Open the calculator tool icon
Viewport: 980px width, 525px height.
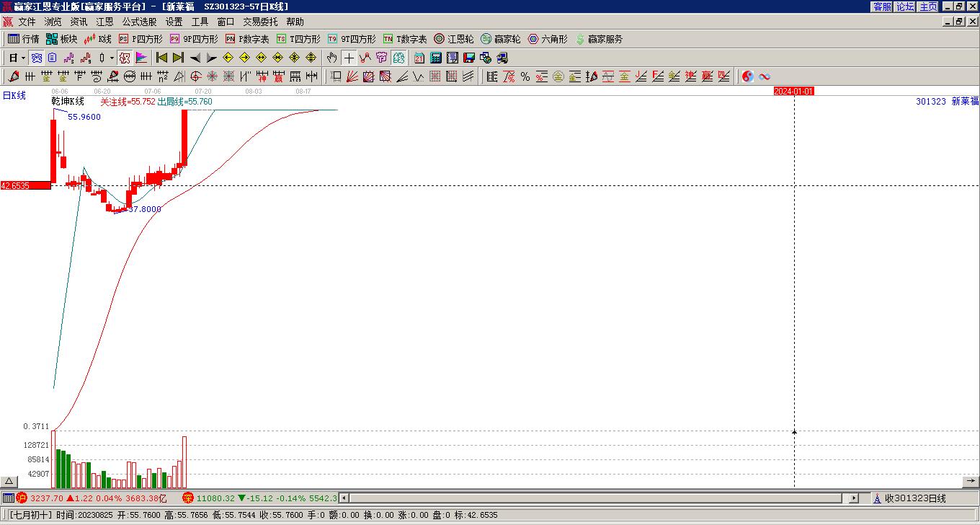click(x=436, y=58)
